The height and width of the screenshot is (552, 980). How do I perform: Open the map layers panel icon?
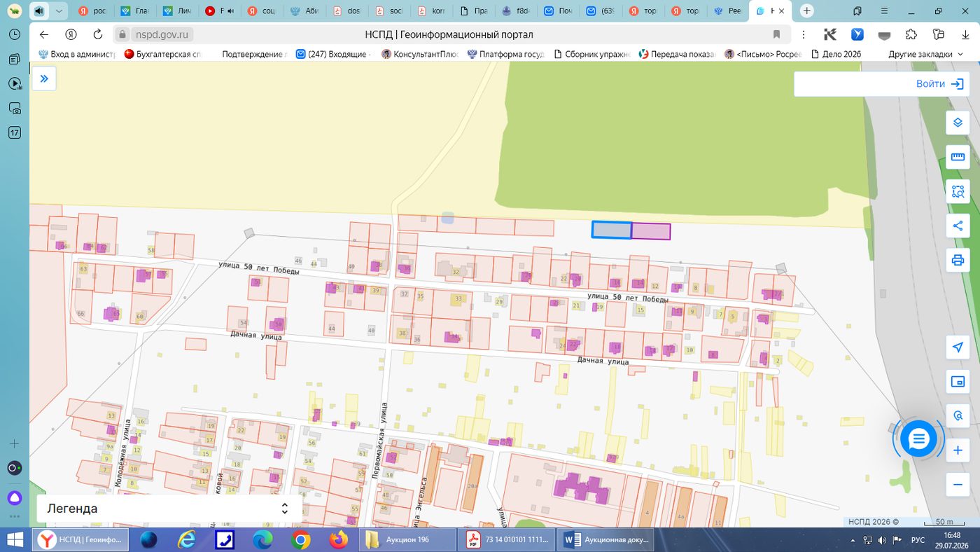(x=958, y=123)
